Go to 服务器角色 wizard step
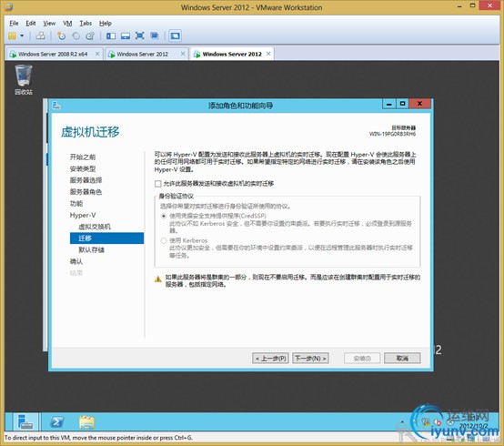This screenshot has height=446, width=504. 86,192
